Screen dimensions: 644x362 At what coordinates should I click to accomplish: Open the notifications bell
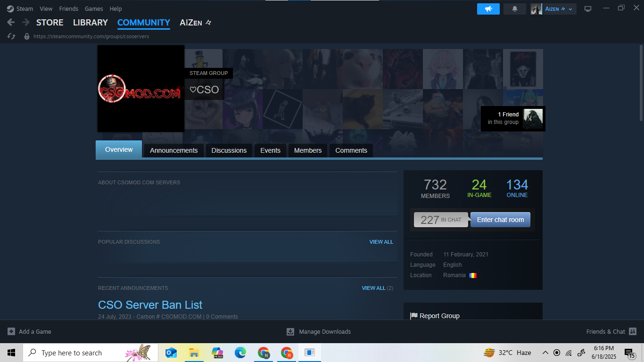click(515, 9)
